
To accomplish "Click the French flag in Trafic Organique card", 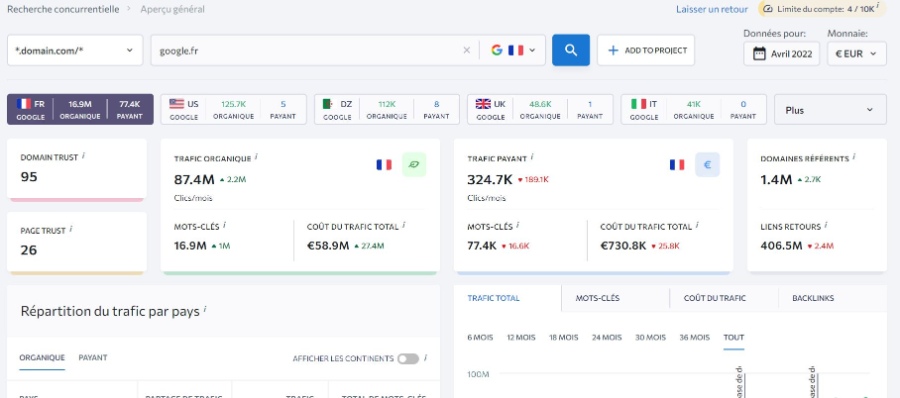I will coord(384,165).
